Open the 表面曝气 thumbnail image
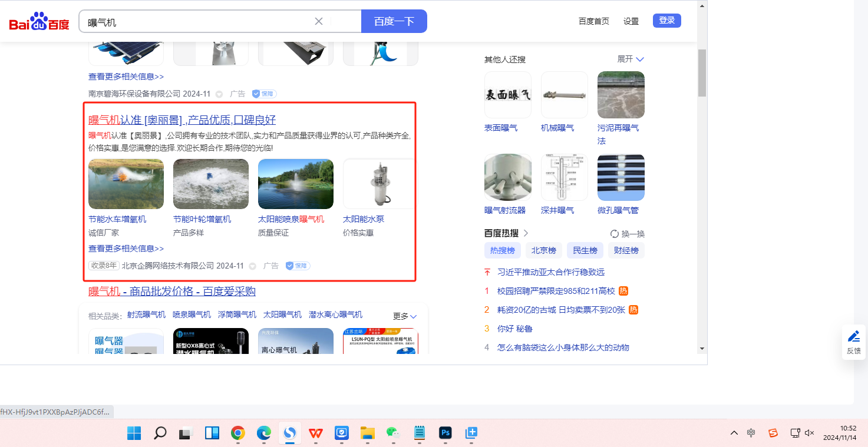 508,95
